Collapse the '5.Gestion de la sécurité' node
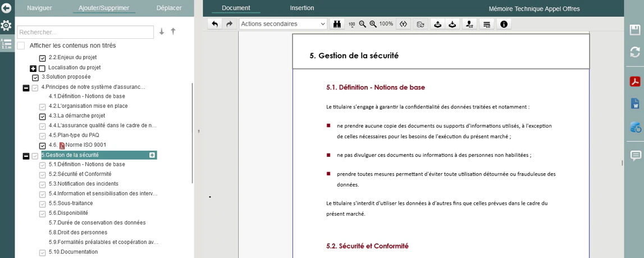 pos(26,156)
